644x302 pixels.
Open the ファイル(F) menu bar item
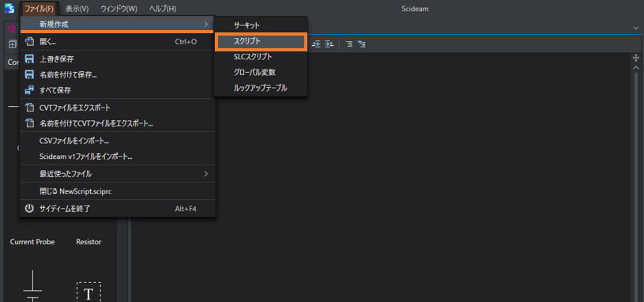[x=39, y=8]
